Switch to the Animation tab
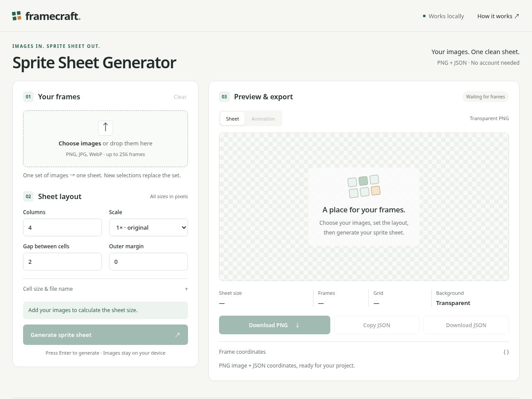 click(263, 118)
